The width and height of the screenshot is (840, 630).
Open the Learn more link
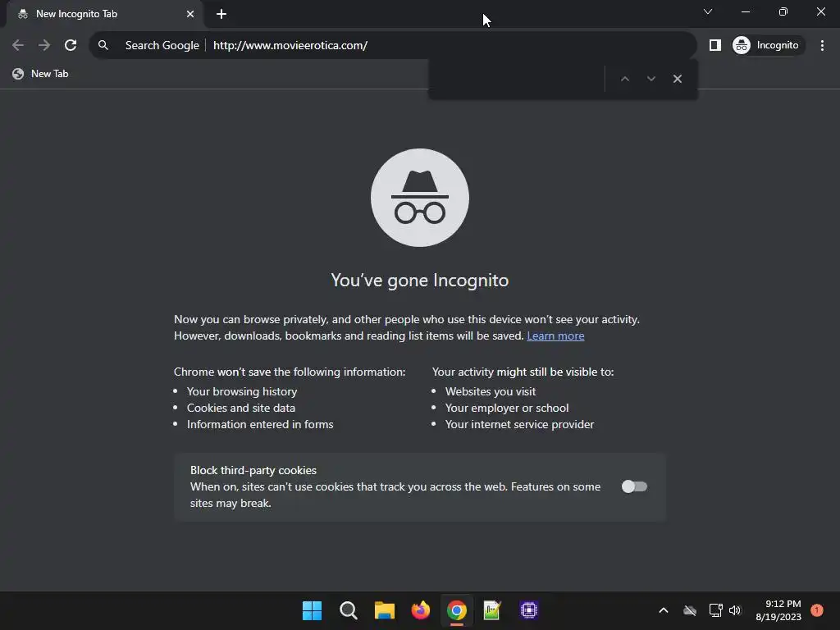(555, 336)
